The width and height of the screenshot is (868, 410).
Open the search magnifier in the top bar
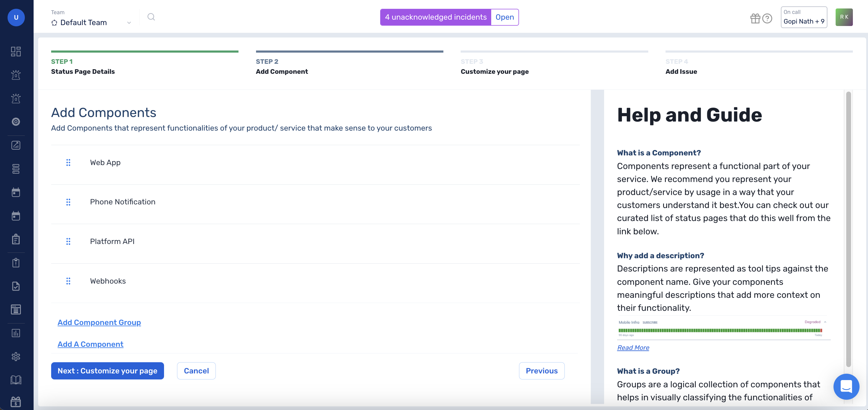[x=151, y=17]
